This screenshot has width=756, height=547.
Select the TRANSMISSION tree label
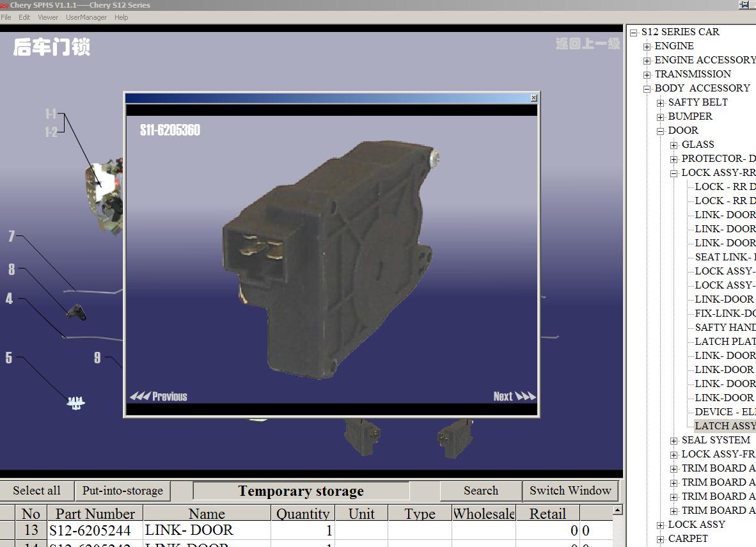(693, 74)
